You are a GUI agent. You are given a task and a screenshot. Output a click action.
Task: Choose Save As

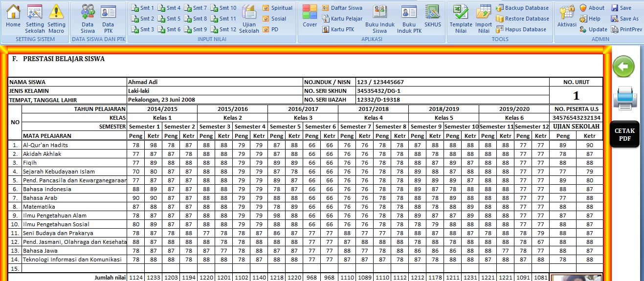(624, 19)
